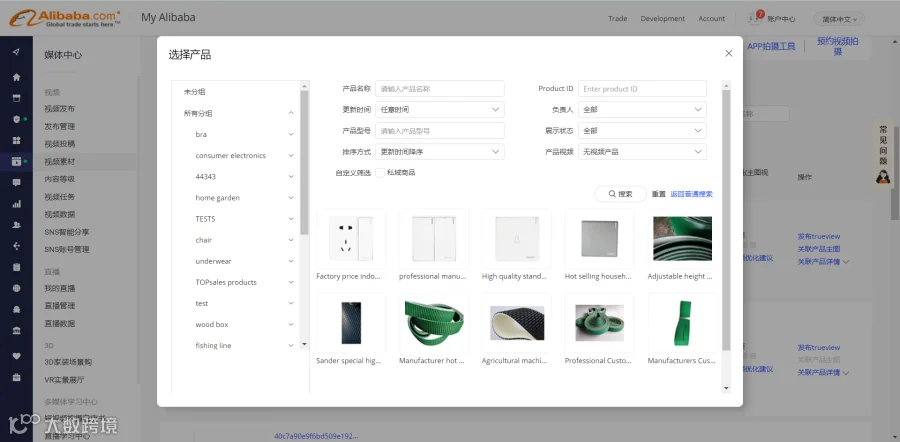900x442 pixels.
Task: Tick the 私域商品 checkbox
Action: [x=380, y=173]
